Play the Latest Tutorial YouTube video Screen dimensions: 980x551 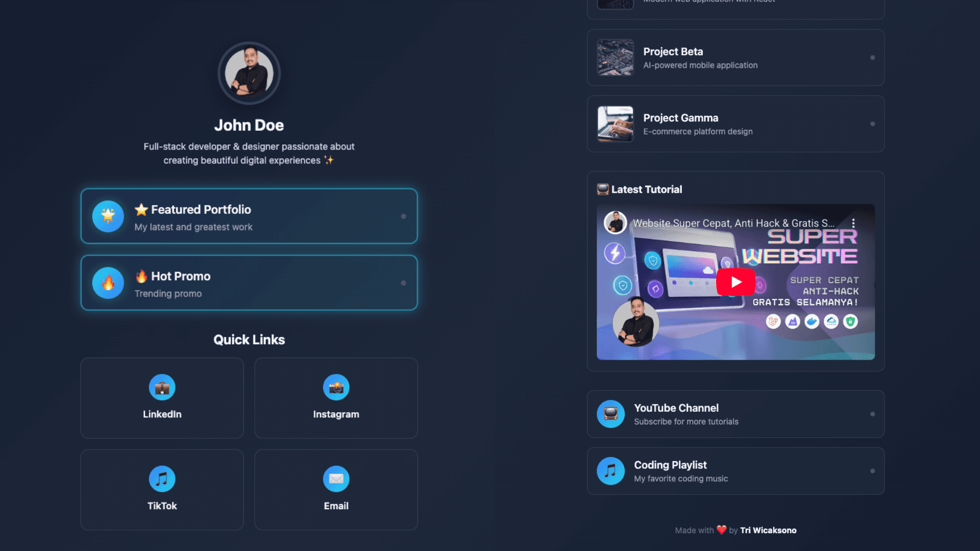pyautogui.click(x=736, y=282)
